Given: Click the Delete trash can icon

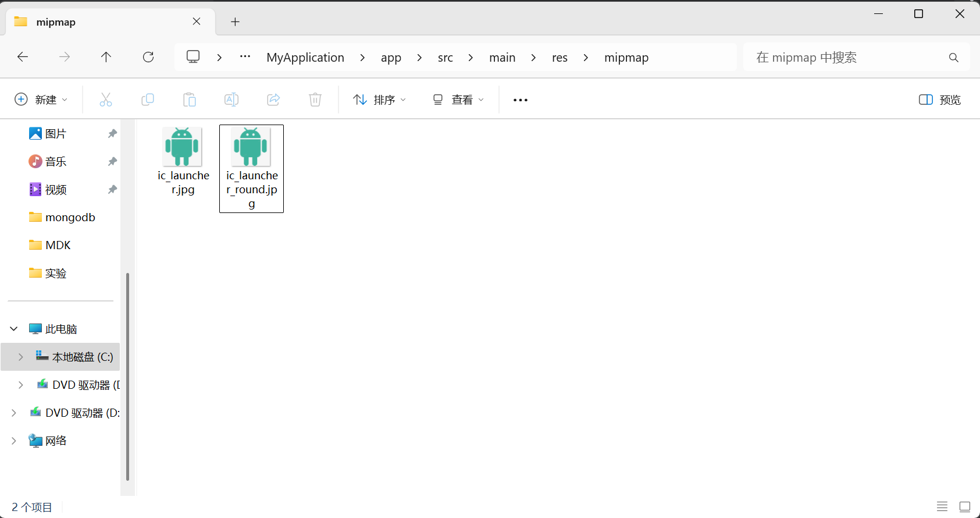Looking at the screenshot, I should [x=315, y=100].
